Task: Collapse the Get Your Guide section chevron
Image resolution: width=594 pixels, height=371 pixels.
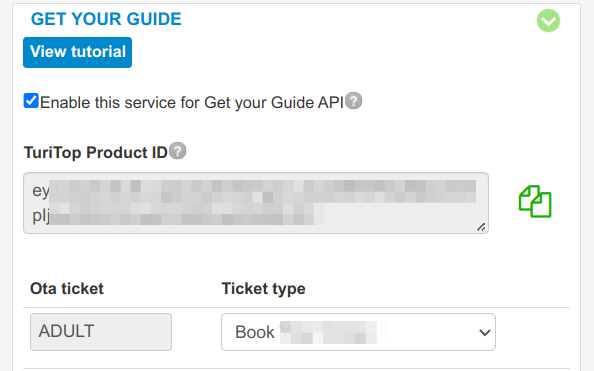Action: coord(548,20)
